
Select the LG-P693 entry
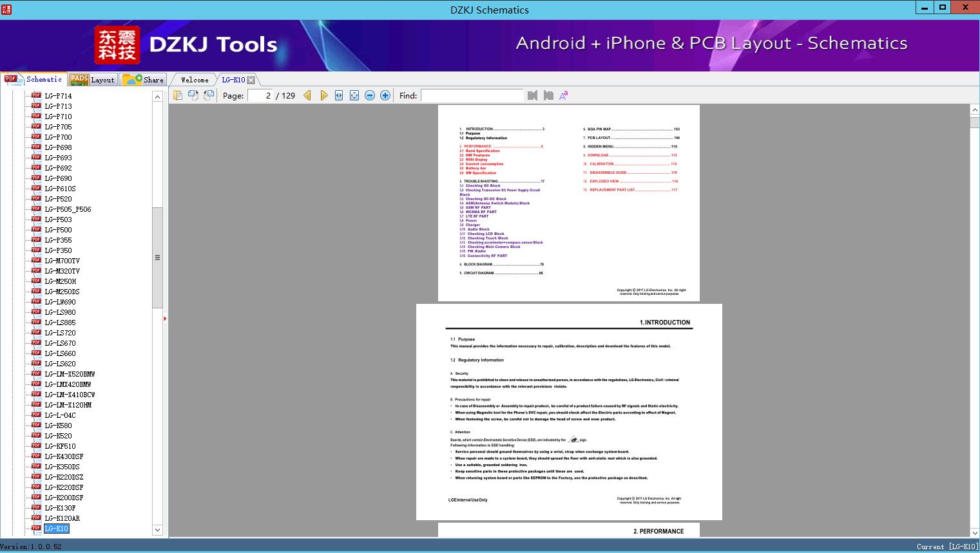tap(58, 158)
